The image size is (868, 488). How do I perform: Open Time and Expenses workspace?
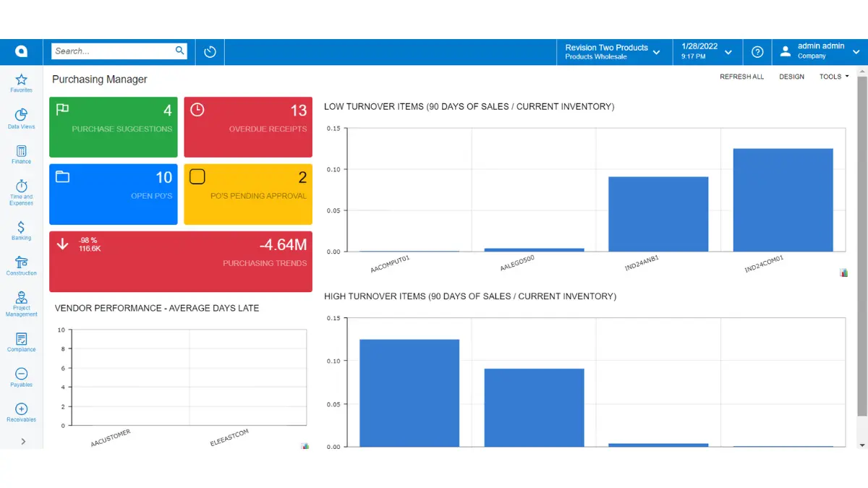(x=21, y=192)
